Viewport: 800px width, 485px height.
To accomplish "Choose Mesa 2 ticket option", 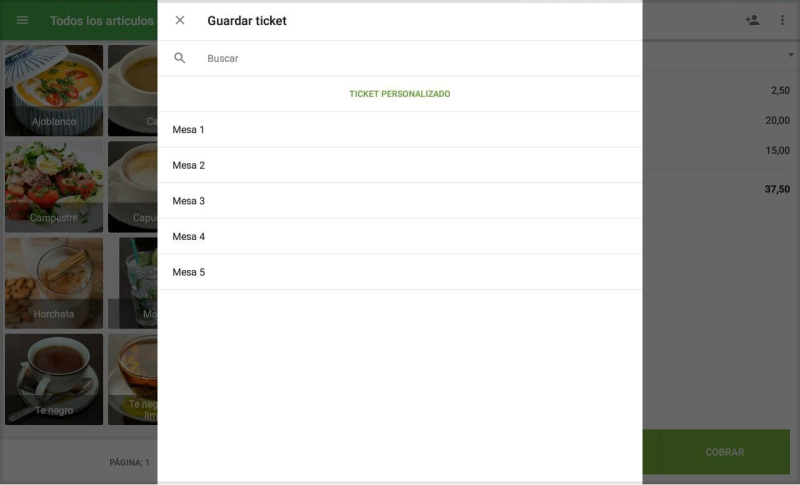I will pos(400,165).
